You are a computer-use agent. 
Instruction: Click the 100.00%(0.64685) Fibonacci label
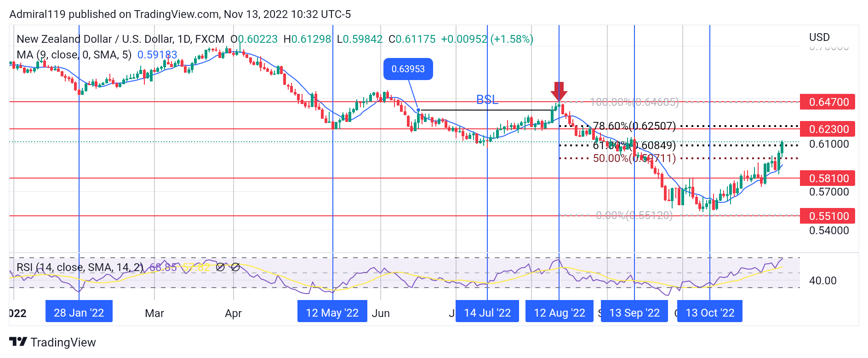(x=634, y=102)
